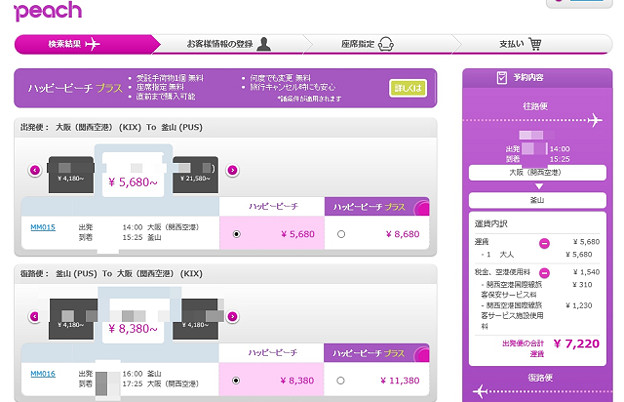Select the ¥4,180 outbound date tile
The image size is (624, 402).
[x=71, y=175]
